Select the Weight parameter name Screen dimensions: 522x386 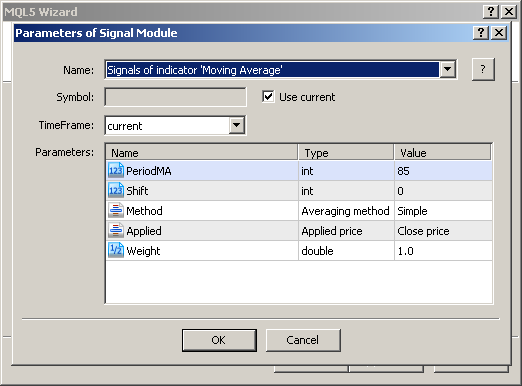(x=143, y=251)
